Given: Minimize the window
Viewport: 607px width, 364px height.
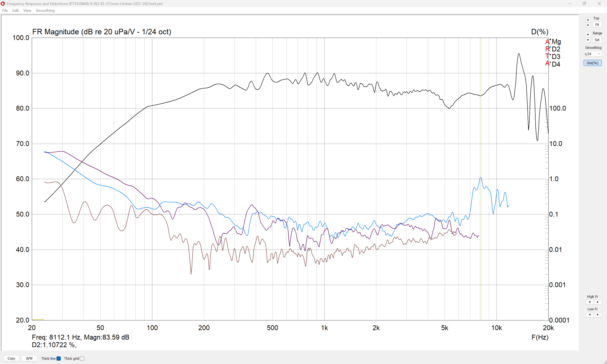Looking at the screenshot, I should coord(570,4).
